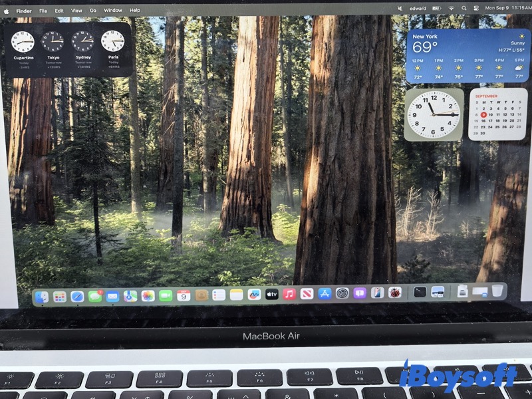Expand the edward user menu

(x=418, y=9)
